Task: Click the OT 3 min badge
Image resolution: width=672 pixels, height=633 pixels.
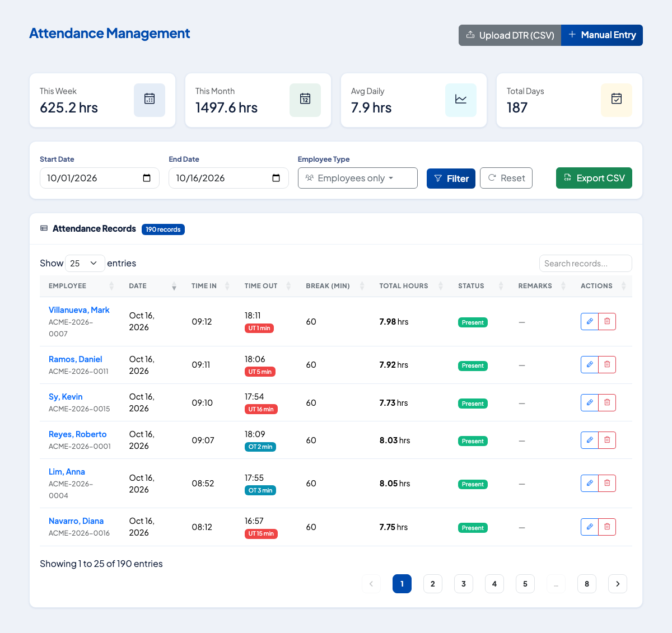Action: [x=260, y=490]
